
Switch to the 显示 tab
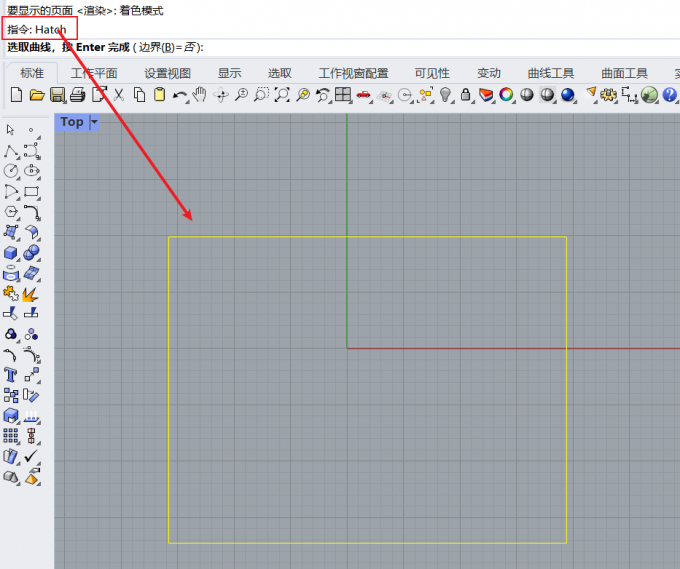click(229, 73)
